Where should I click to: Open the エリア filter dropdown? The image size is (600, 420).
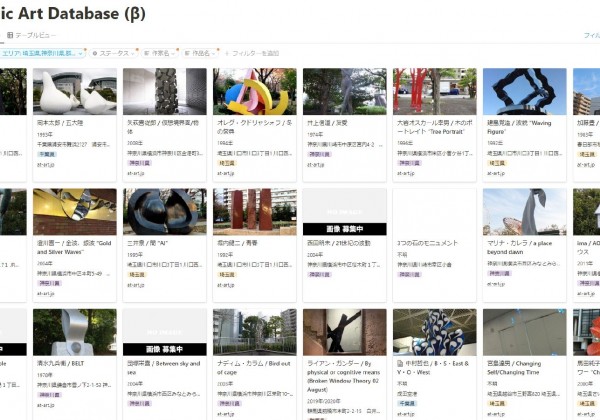pos(42,54)
